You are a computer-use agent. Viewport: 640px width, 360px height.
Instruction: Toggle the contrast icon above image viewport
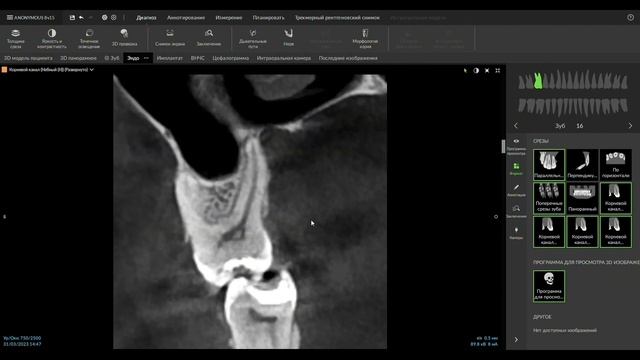pyautogui.click(x=476, y=70)
